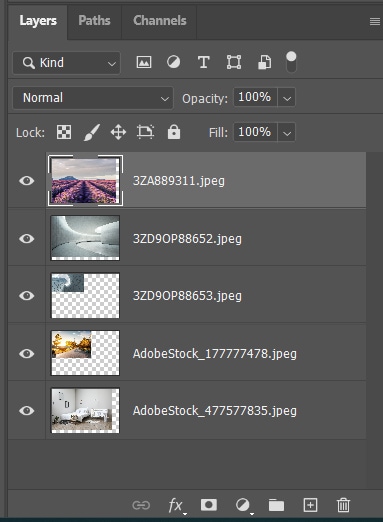Hide the 3ZA889311.jpeg layer
The image size is (383, 522).
pyautogui.click(x=27, y=181)
